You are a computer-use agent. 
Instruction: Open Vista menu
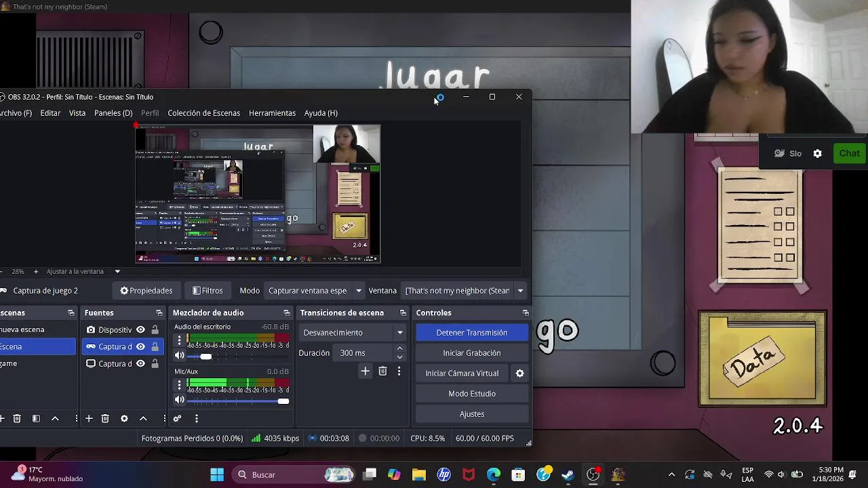(x=77, y=113)
